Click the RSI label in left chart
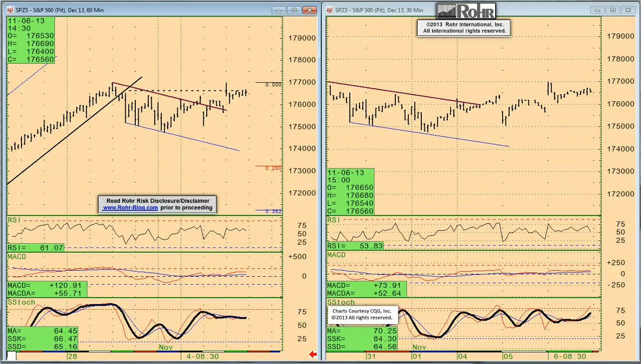 tap(14, 220)
